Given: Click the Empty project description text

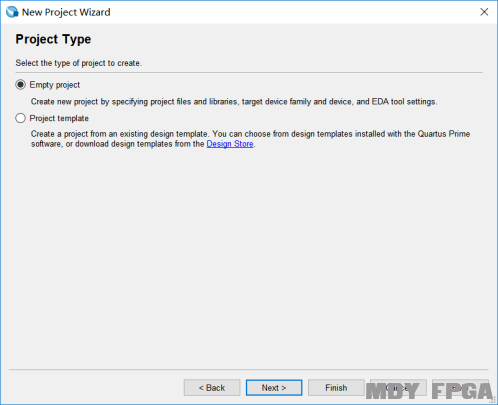Looking at the screenshot, I should pos(234,102).
